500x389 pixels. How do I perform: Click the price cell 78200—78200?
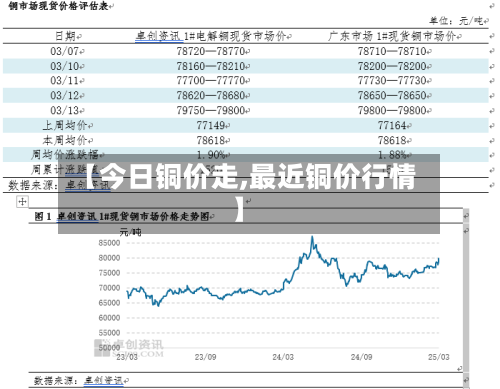pos(392,66)
